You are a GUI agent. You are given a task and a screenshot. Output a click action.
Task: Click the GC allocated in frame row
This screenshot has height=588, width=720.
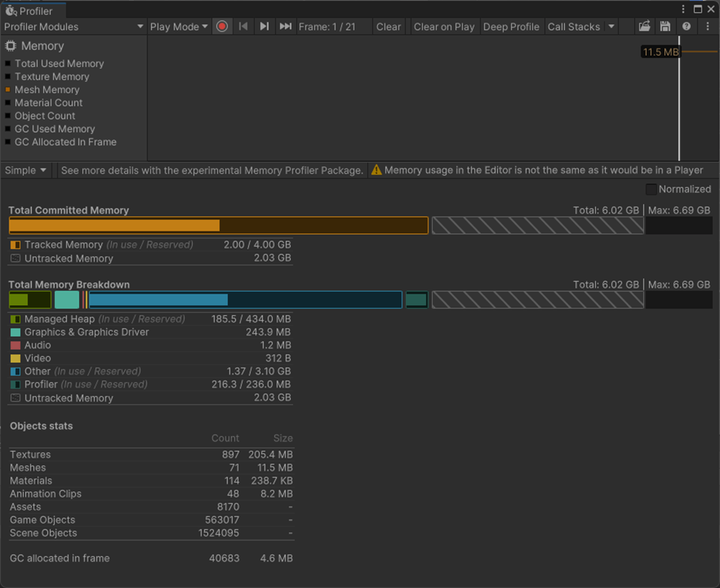point(152,558)
